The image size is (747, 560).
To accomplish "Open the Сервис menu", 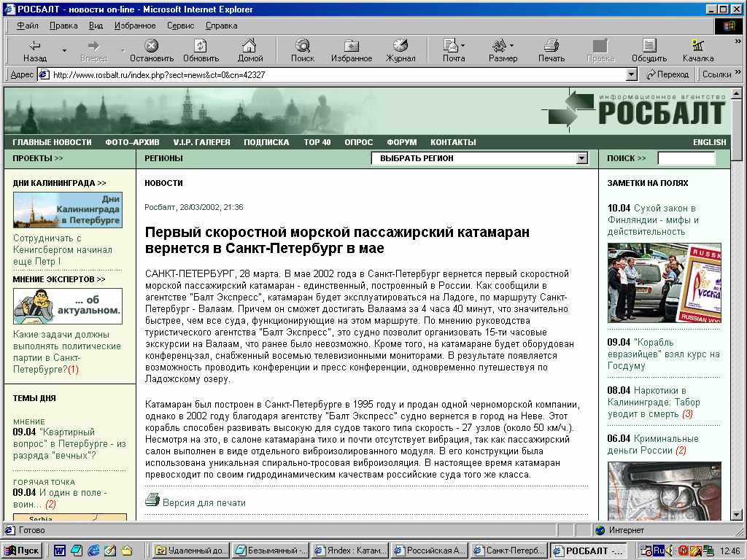I will click(x=181, y=26).
